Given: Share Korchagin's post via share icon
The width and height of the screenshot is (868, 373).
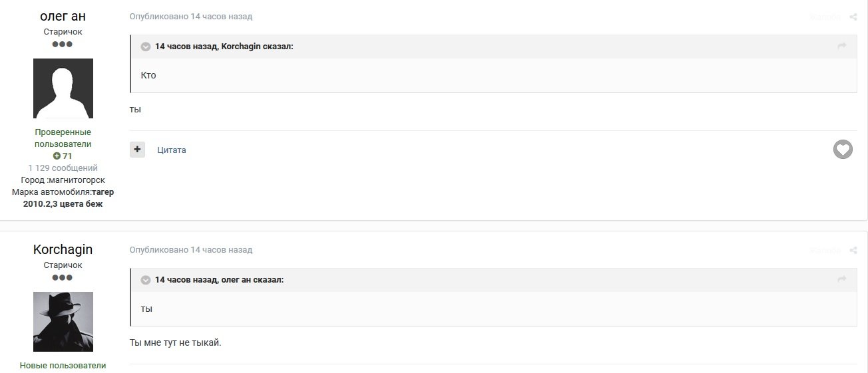Looking at the screenshot, I should [x=853, y=251].
